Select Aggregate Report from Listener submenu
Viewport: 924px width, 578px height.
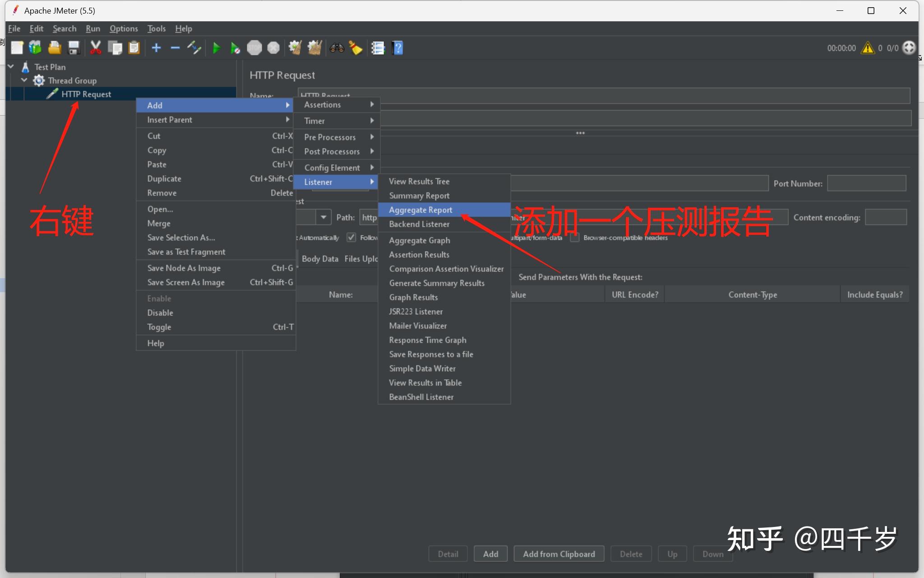(x=420, y=210)
